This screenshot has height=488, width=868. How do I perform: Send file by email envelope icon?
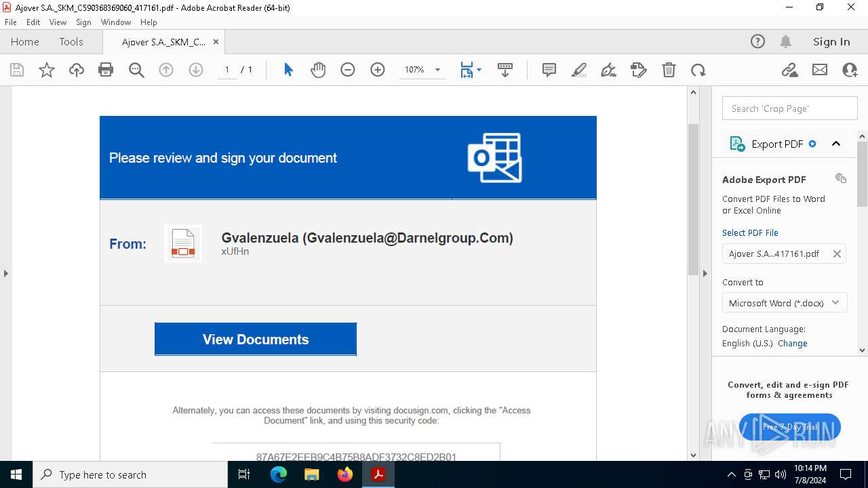tap(820, 70)
